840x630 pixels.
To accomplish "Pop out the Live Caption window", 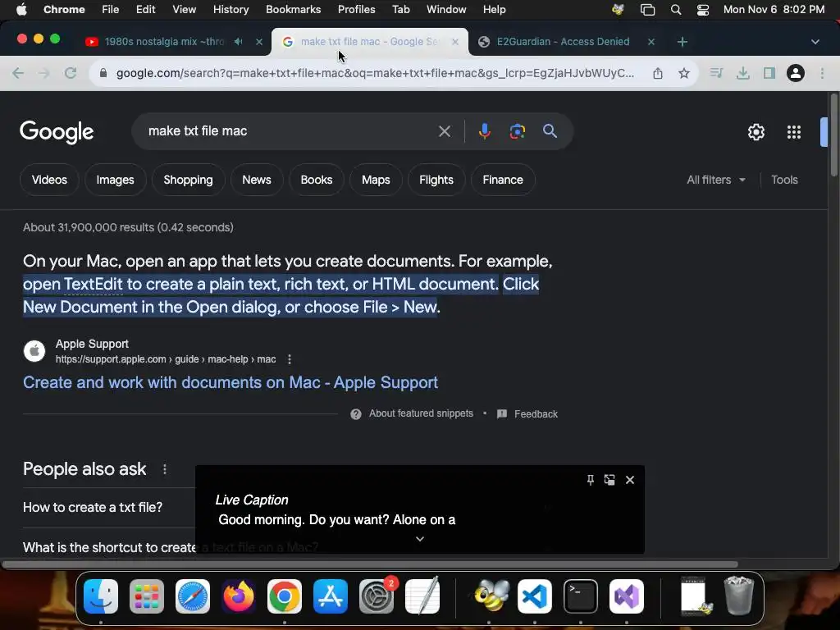I will pyautogui.click(x=609, y=480).
